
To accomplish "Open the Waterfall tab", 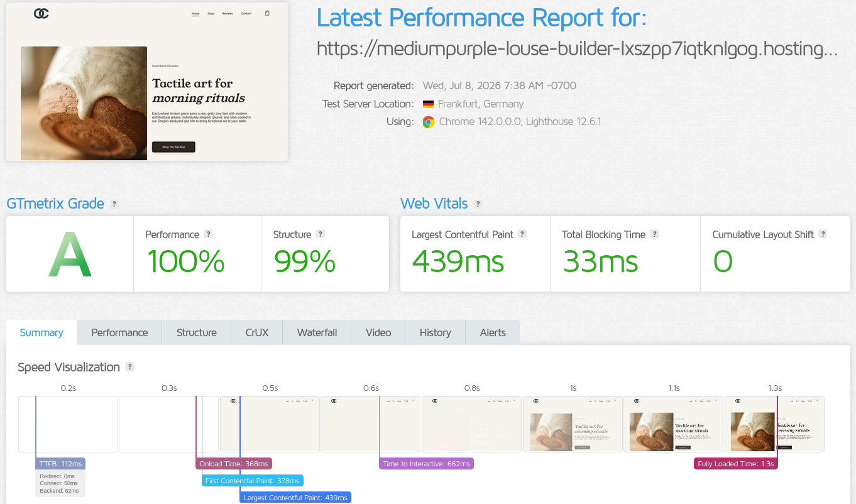I will coord(317,332).
